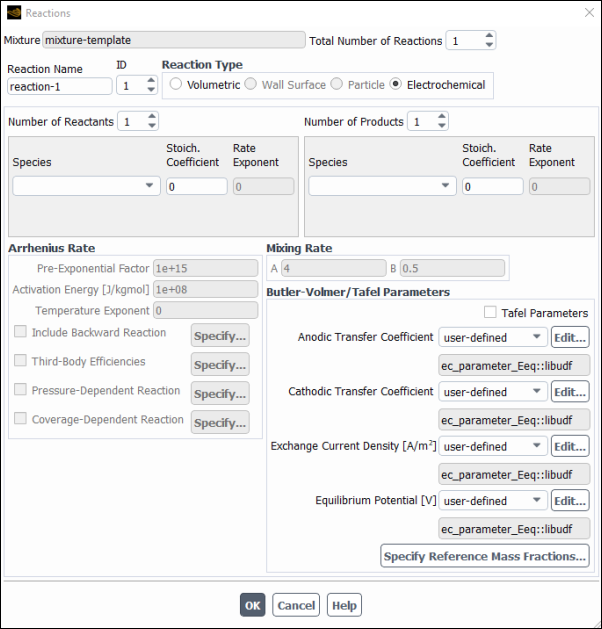Click the Fluent app icon in title bar

(x=14, y=13)
